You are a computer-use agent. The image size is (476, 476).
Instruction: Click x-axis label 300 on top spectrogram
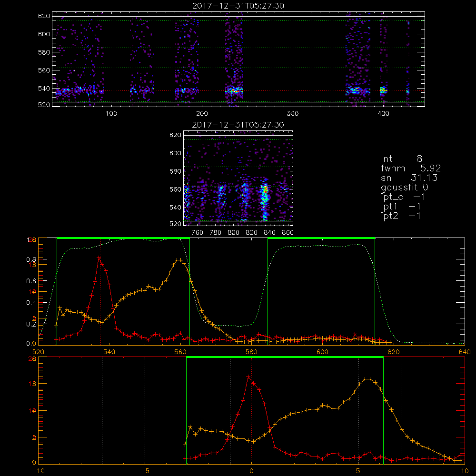293,114
